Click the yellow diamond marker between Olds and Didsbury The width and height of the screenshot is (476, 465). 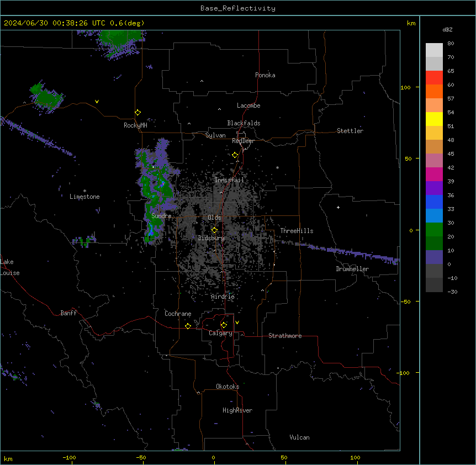coord(214,230)
